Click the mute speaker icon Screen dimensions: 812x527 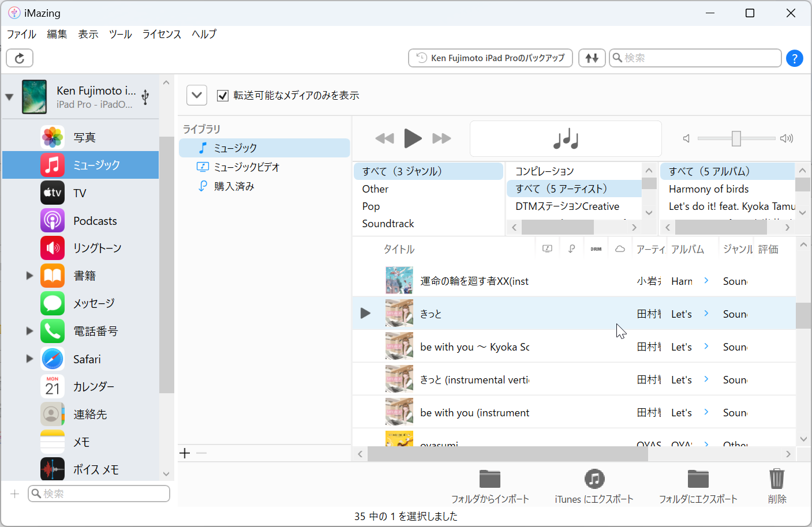coord(686,138)
